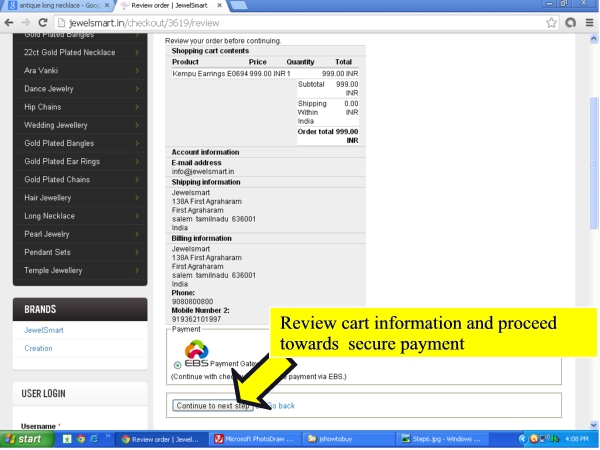The height and width of the screenshot is (450, 600).
Task: Expand Temple Jewellery category arrow
Action: [x=137, y=270]
